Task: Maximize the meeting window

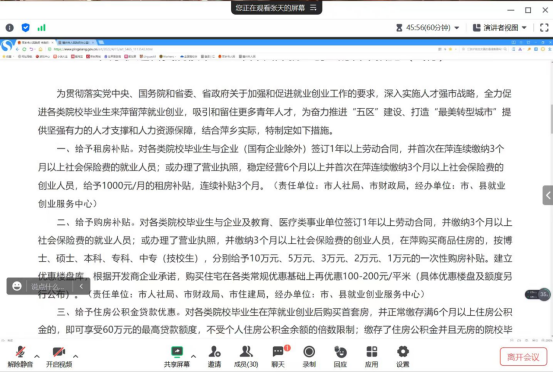Action: pyautogui.click(x=528, y=10)
